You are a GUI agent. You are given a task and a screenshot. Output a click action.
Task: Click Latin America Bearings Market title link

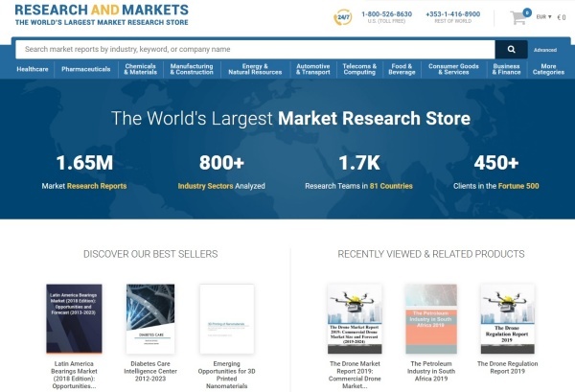[x=74, y=375]
